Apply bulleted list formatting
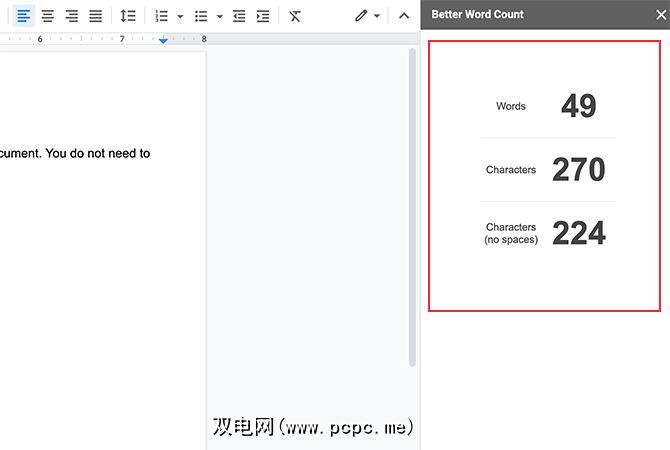The width and height of the screenshot is (670, 450). click(201, 16)
